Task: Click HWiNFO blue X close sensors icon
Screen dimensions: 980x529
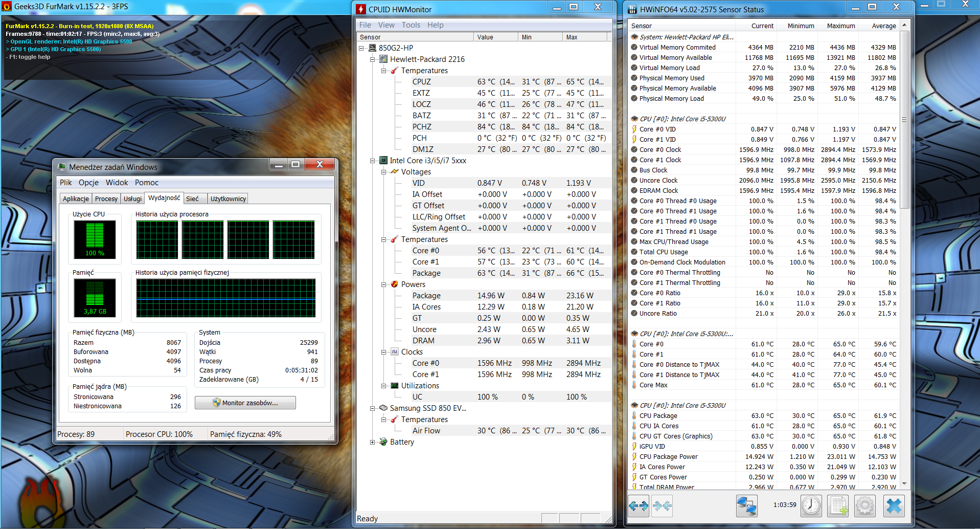Action: click(894, 505)
